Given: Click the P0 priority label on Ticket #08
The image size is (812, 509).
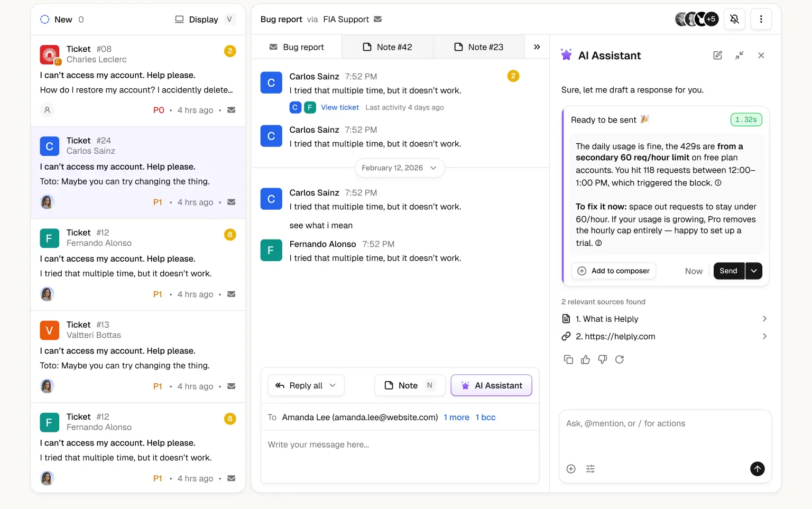Looking at the screenshot, I should 159,110.
